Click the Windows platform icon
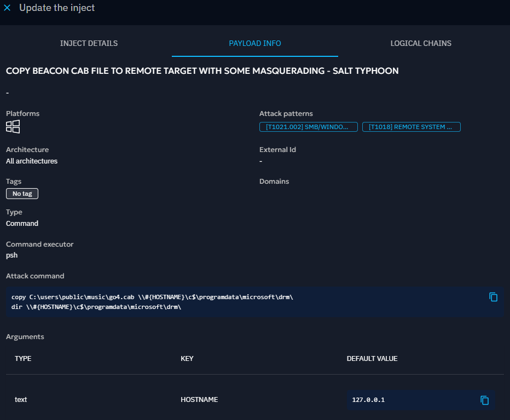The image size is (510, 420). (x=13, y=127)
